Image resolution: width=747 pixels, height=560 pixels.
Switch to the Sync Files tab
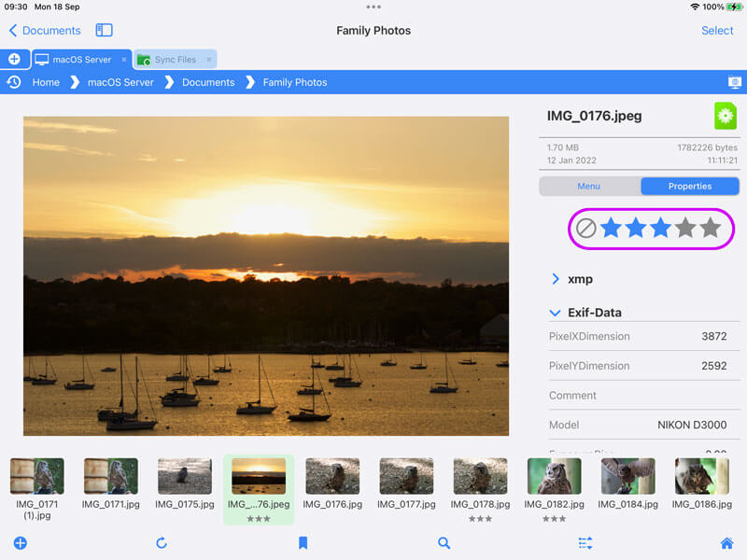pos(175,60)
